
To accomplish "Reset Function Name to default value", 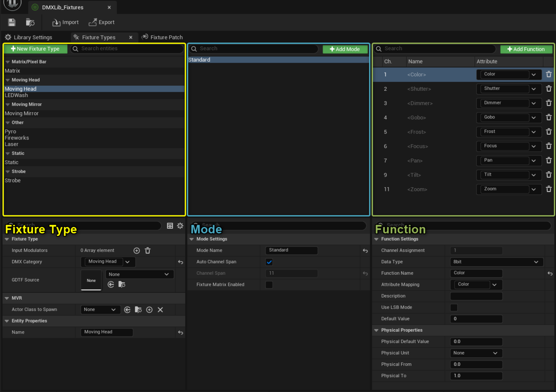I will [x=550, y=274].
